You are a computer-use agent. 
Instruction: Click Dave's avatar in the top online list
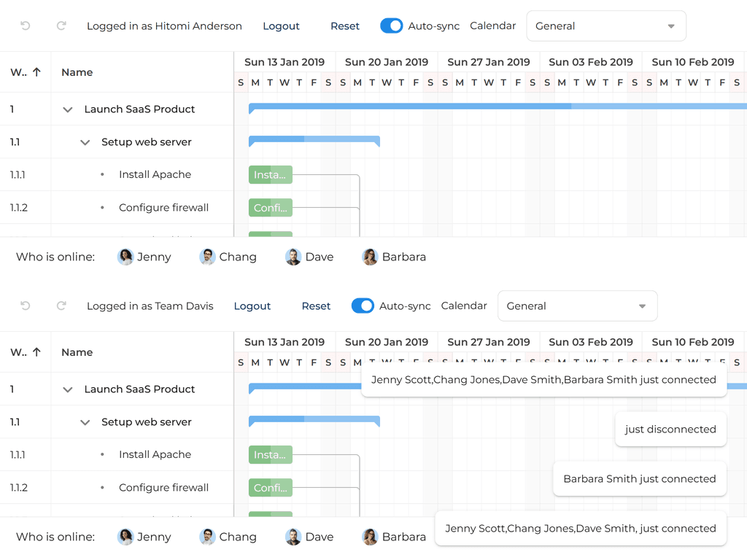[x=292, y=257]
